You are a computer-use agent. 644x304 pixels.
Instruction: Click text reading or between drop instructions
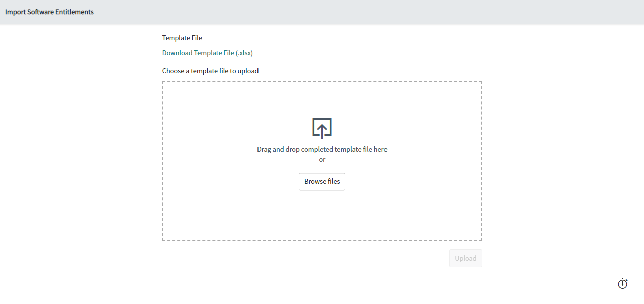[x=322, y=159]
